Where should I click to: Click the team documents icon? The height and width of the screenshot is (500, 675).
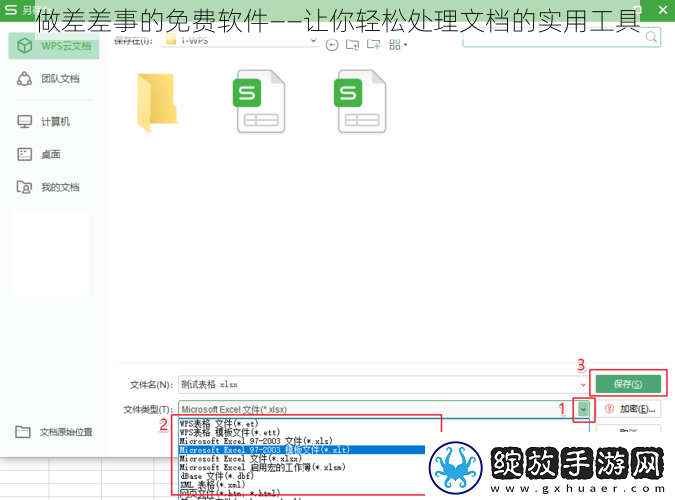(x=24, y=79)
